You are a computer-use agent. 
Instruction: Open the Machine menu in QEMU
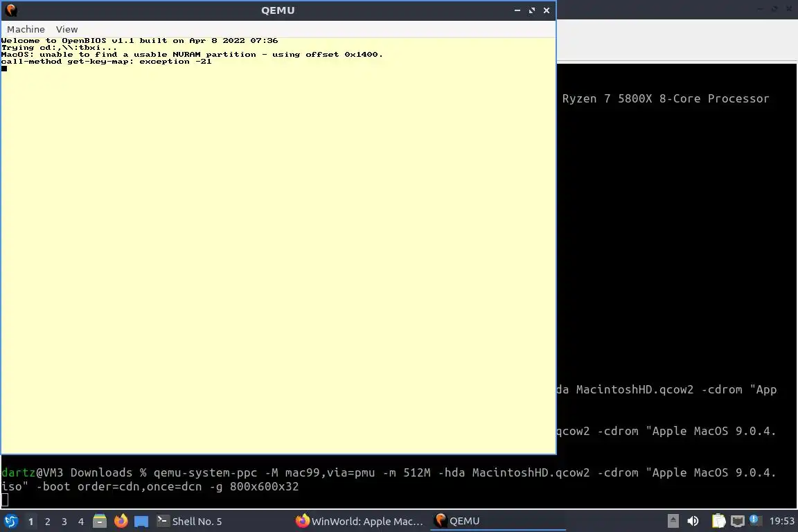click(x=26, y=30)
